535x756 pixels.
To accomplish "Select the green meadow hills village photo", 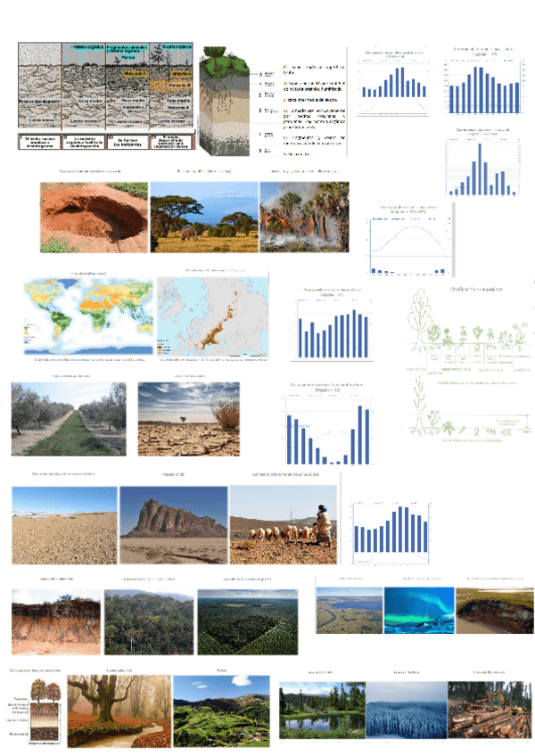I will pyautogui.click(x=221, y=711).
